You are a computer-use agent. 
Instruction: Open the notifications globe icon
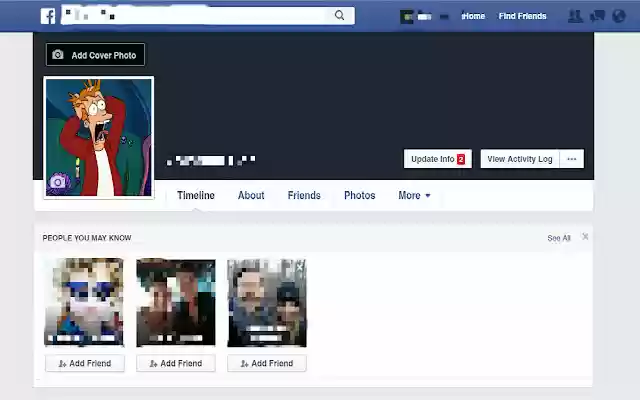[x=619, y=16]
